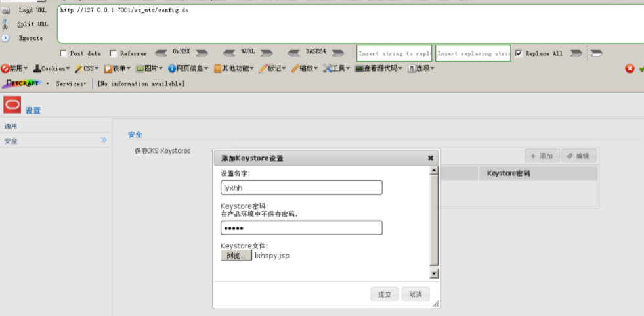Click right arrow after 0xHEX
This screenshot has width=644, height=316.
(x=202, y=53)
